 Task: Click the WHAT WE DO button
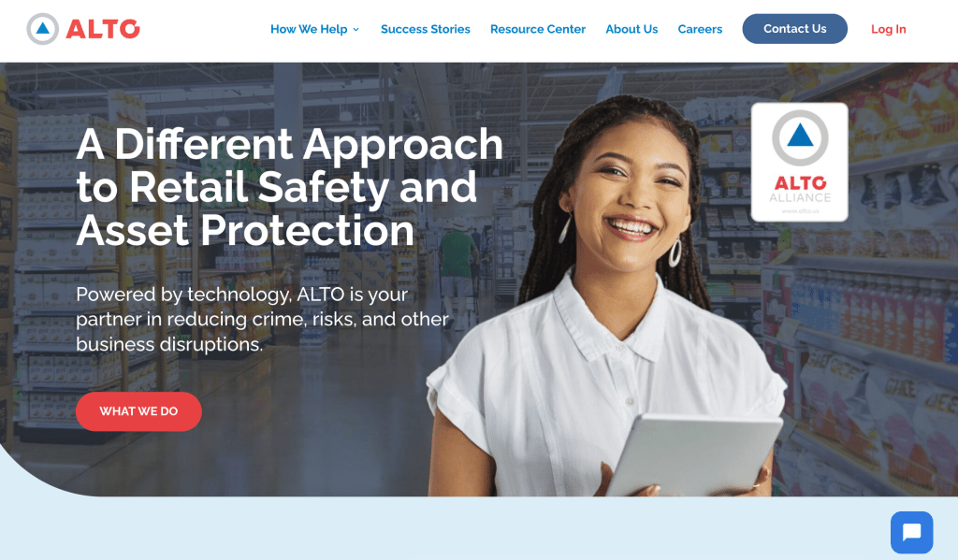[138, 411]
